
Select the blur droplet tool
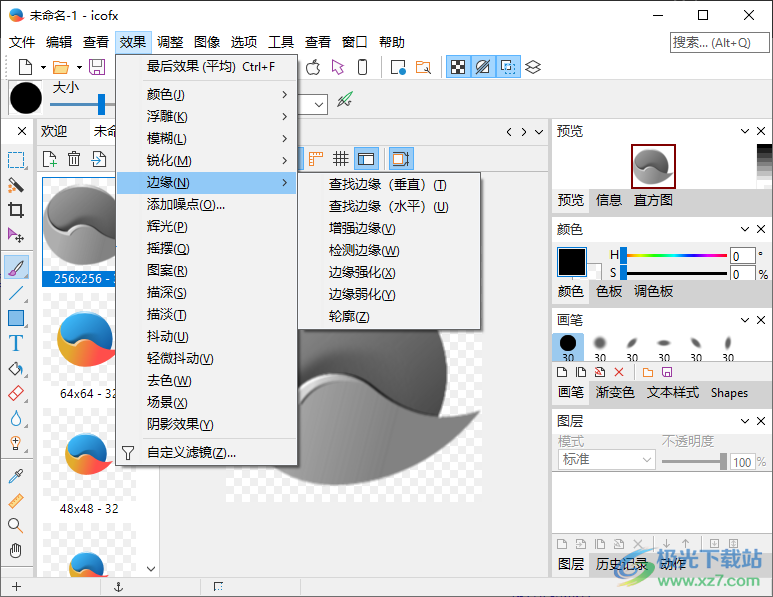point(16,419)
